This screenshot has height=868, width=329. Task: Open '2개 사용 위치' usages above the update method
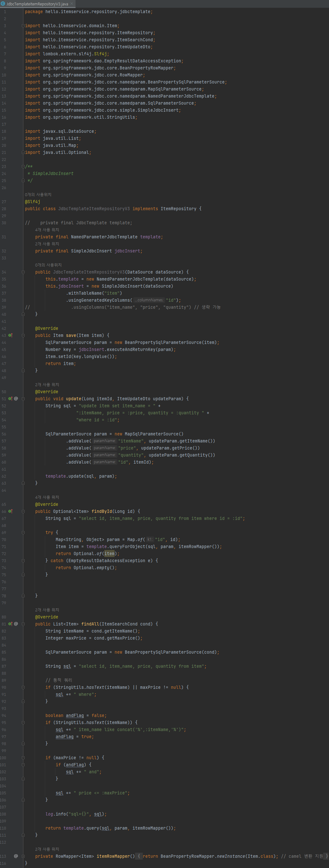click(47, 385)
